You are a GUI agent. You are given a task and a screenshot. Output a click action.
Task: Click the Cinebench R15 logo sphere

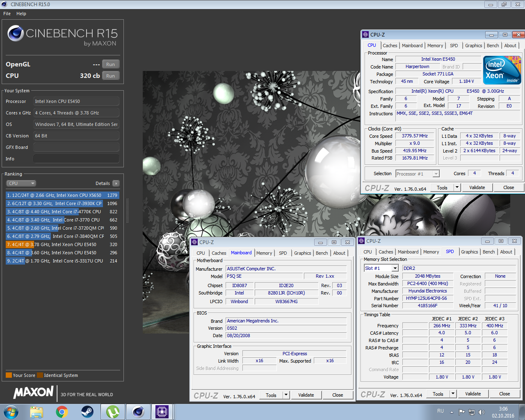[15, 33]
